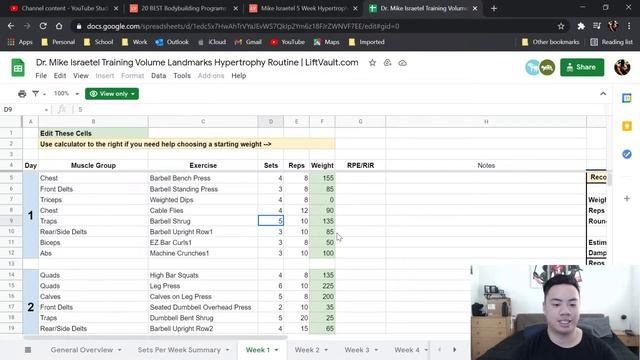Viewport: 640px width, 360px height.
Task: Show the second anonymous viewer avatar
Action: click(547, 67)
